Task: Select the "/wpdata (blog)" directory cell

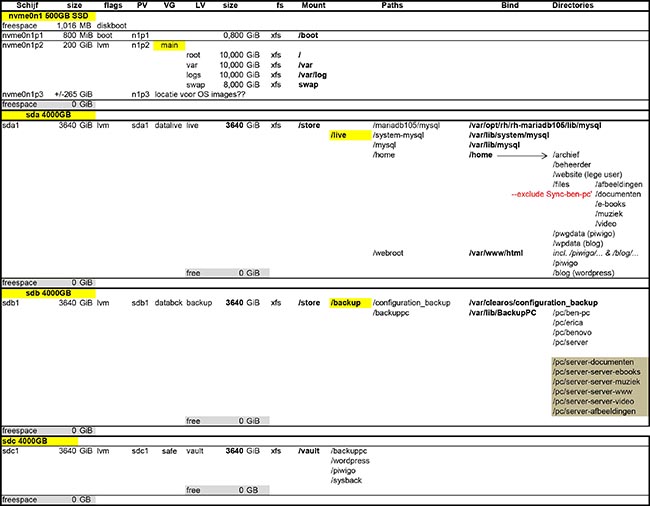Action: 578,244
